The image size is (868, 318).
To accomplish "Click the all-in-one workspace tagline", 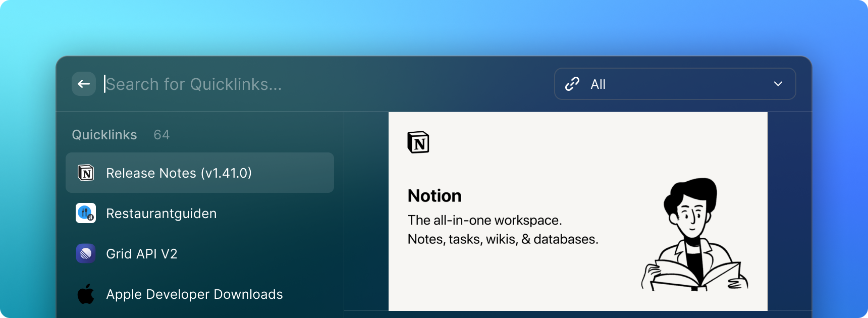I will tap(484, 221).
